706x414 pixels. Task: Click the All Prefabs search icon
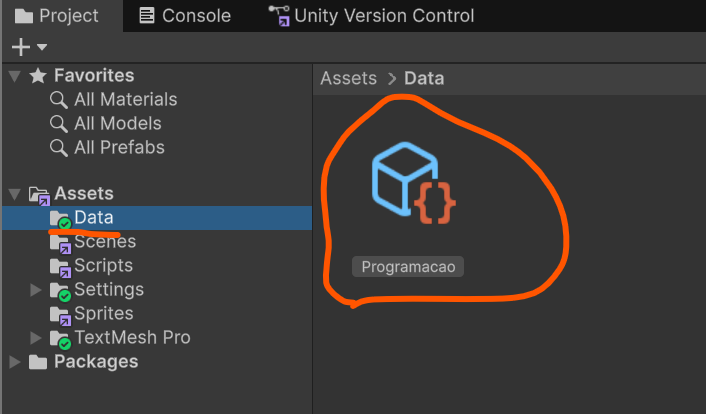[59, 148]
